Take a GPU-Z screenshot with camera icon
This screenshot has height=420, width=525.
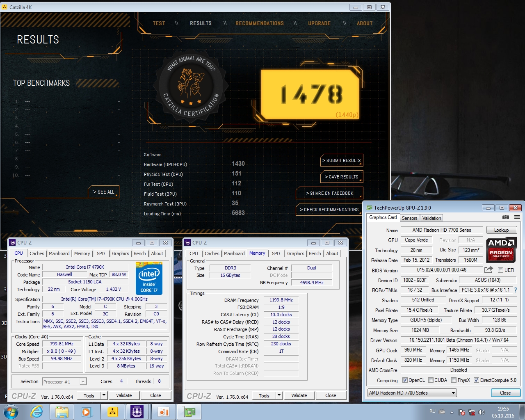(x=506, y=217)
